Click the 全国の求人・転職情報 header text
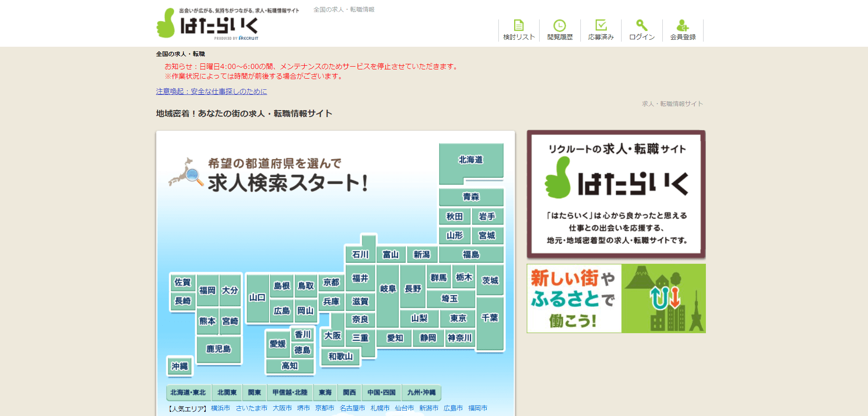The width and height of the screenshot is (868, 416). click(344, 10)
